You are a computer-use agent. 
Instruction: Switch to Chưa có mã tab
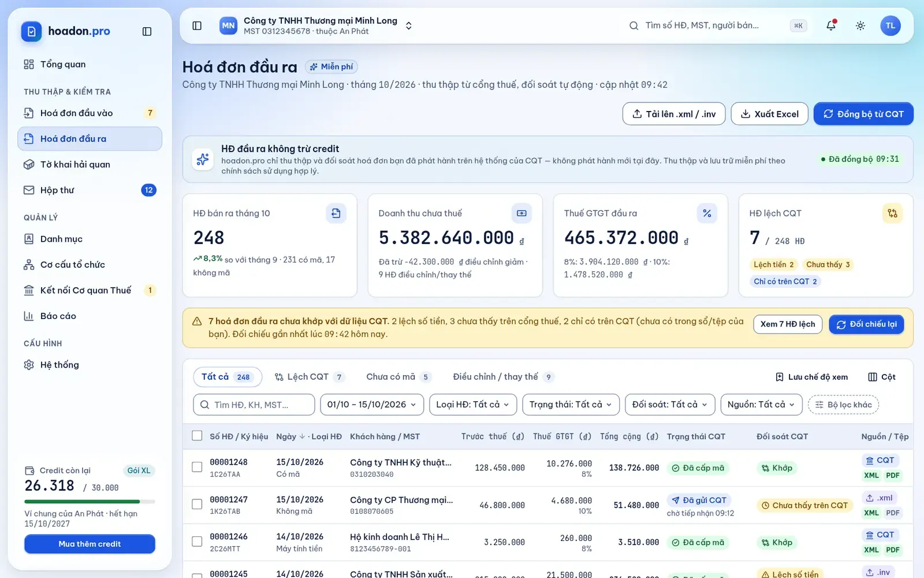399,377
